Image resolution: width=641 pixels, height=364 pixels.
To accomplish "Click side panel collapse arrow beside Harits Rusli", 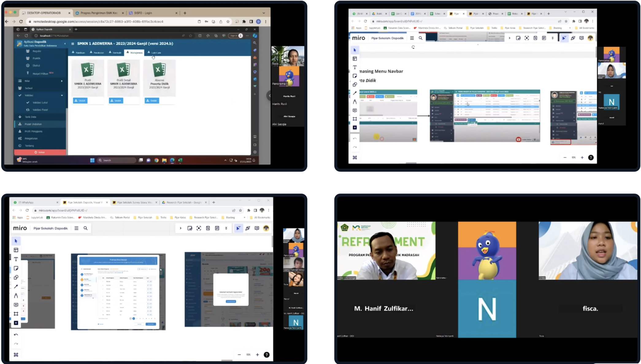I will tap(269, 96).
